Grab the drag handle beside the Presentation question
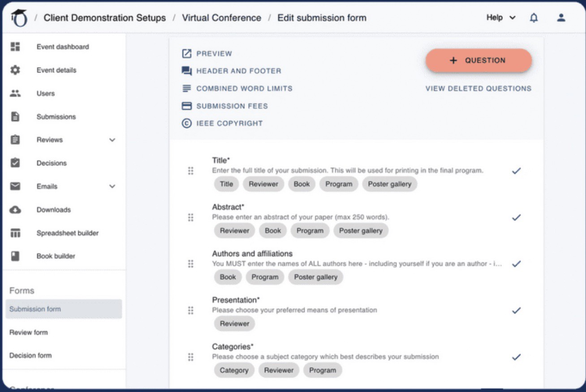The width and height of the screenshot is (586, 392). tap(191, 310)
